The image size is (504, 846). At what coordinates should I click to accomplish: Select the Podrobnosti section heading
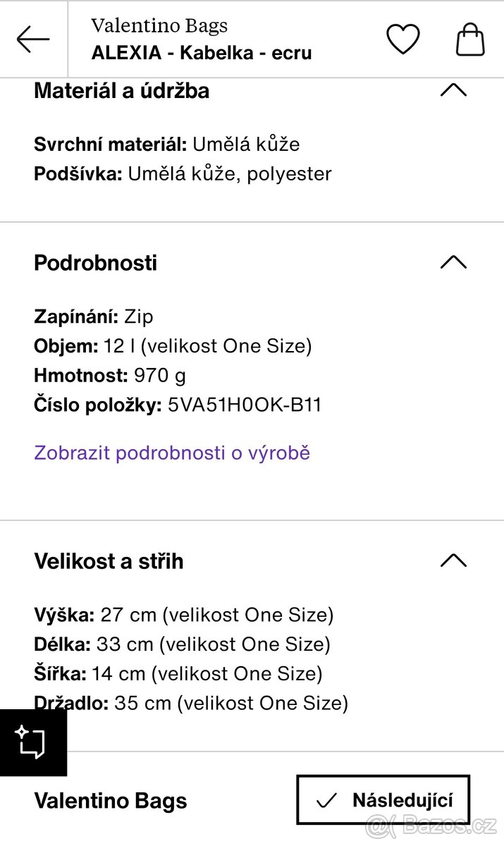pos(95,262)
